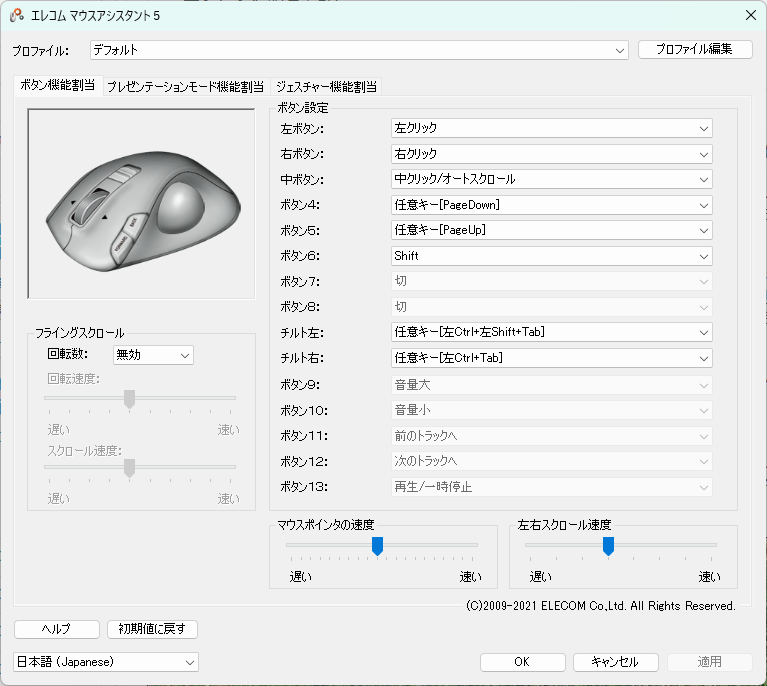Switch to the プレゼンテーションモード機能割当 tab
This screenshot has height=686, width=767.
(185, 87)
